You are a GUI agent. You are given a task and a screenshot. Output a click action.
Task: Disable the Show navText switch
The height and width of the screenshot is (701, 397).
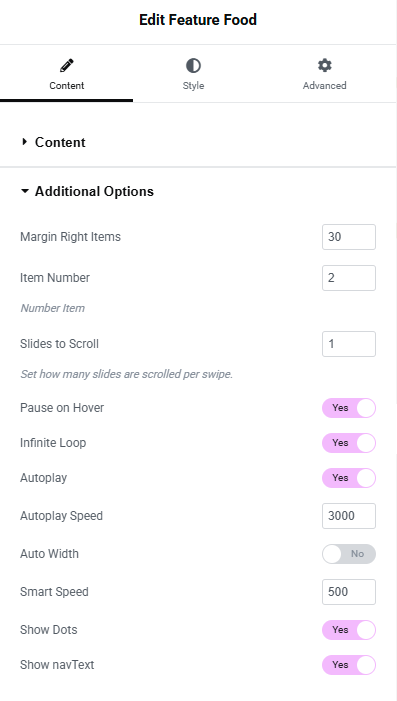349,665
